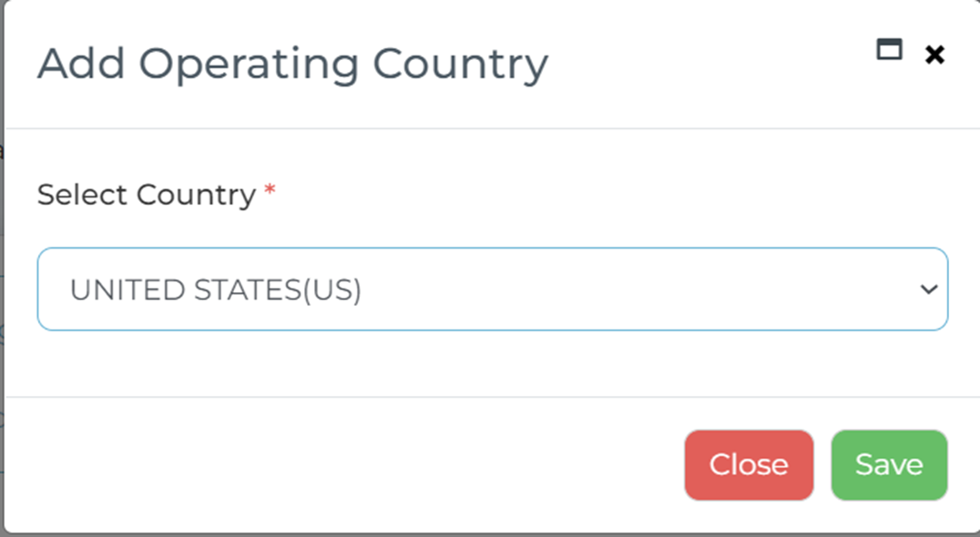Focus the country combo box field
Screen dimensions: 980x537
[493, 289]
